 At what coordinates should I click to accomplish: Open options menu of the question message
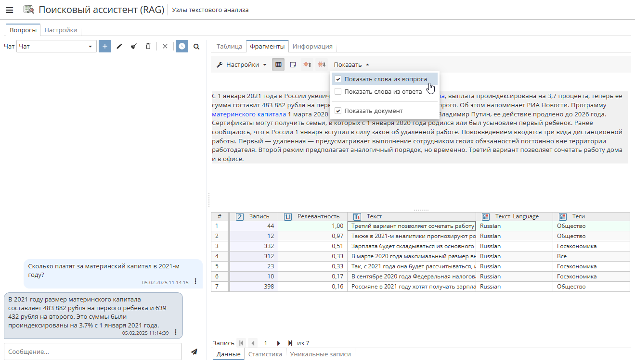pyautogui.click(x=195, y=281)
